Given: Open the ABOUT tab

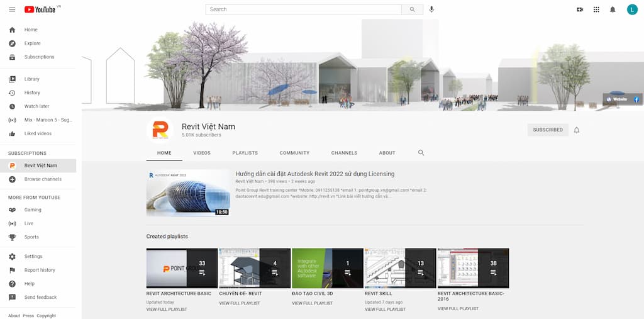Looking at the screenshot, I should pyautogui.click(x=387, y=153).
